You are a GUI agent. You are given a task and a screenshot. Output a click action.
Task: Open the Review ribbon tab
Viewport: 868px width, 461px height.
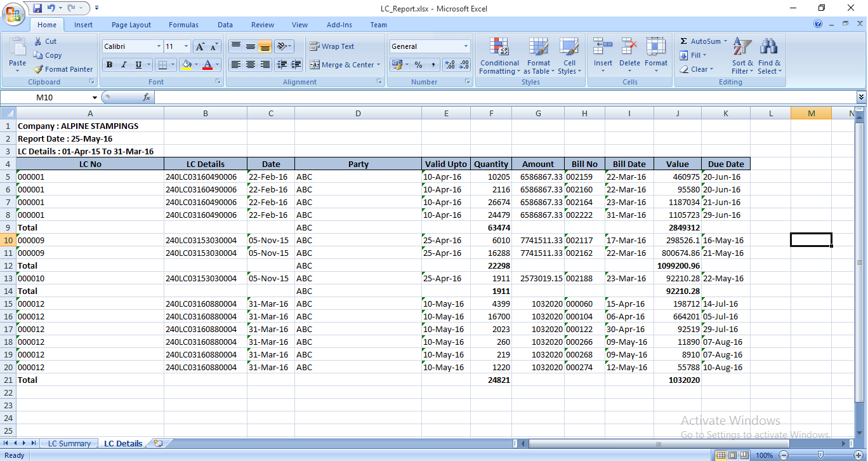click(x=263, y=25)
